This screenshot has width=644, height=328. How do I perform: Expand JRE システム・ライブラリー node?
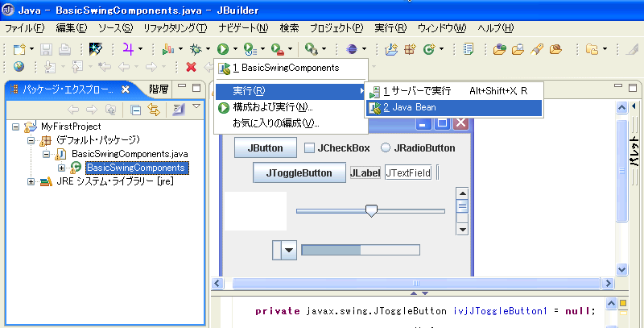click(x=32, y=181)
